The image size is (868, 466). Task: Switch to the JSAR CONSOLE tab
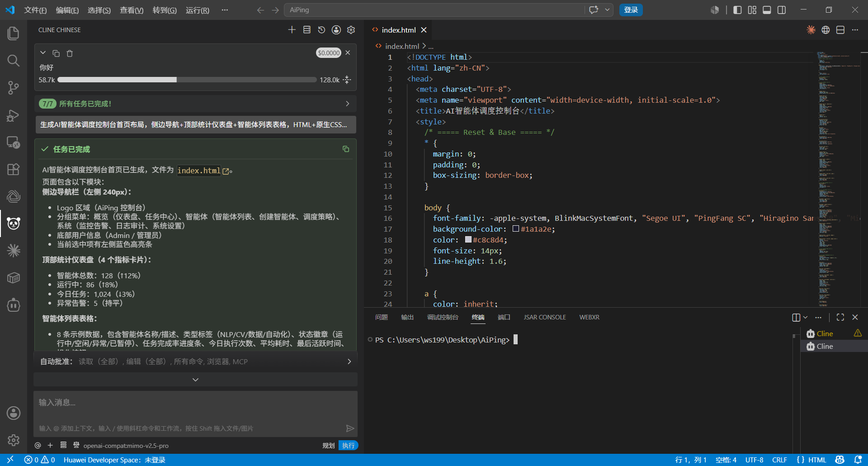(545, 317)
